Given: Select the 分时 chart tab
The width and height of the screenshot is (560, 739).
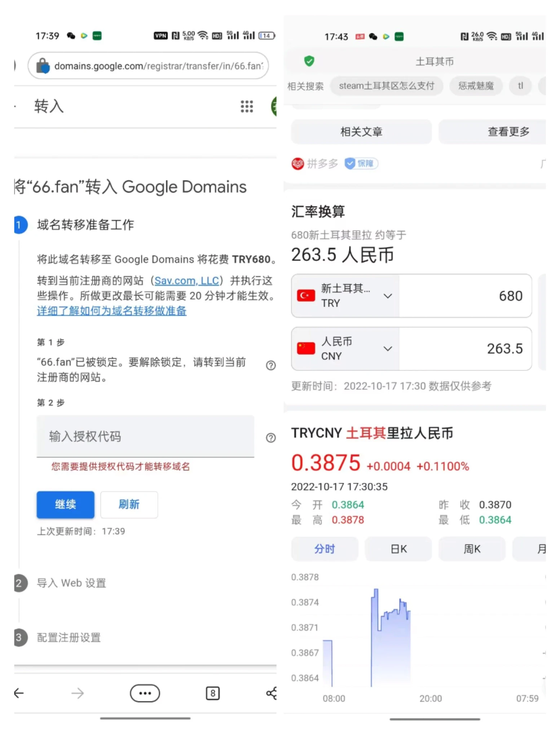Looking at the screenshot, I should [325, 549].
